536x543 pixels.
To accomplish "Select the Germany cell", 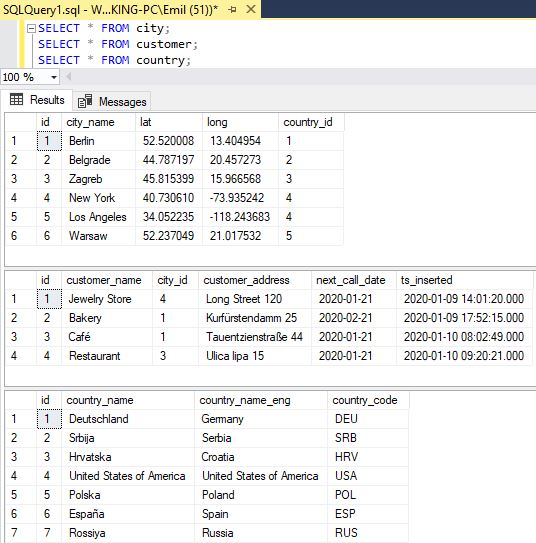I will [261, 419].
